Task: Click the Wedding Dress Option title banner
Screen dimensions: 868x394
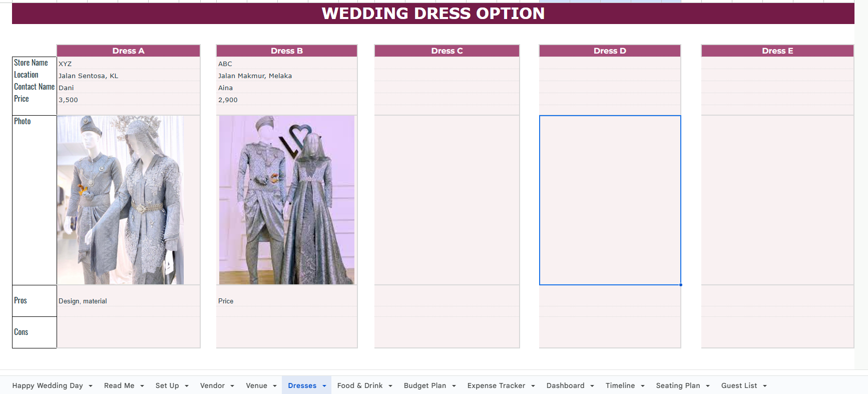Action: (x=433, y=14)
